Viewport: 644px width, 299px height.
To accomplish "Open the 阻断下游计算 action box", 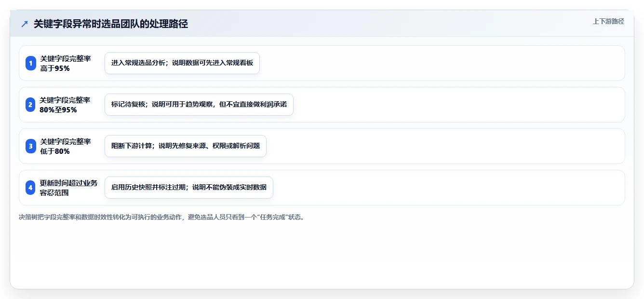I will (x=186, y=146).
